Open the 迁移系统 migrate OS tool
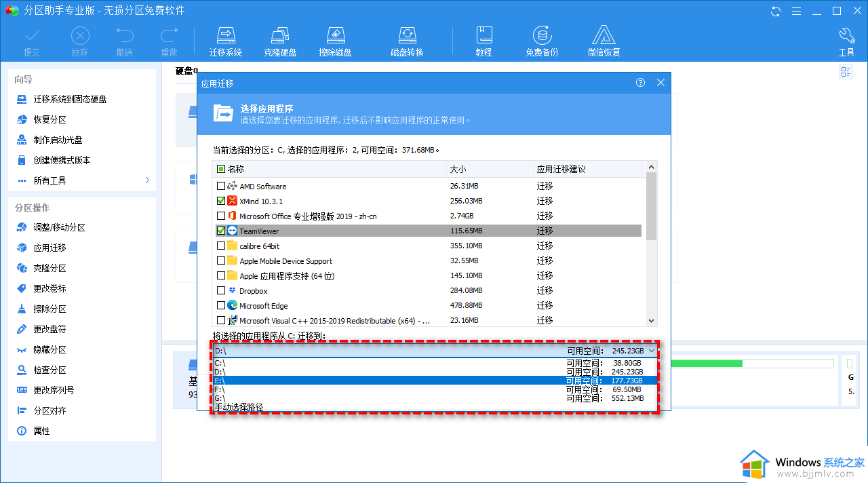Screen dimensions: 868x483 [x=226, y=42]
